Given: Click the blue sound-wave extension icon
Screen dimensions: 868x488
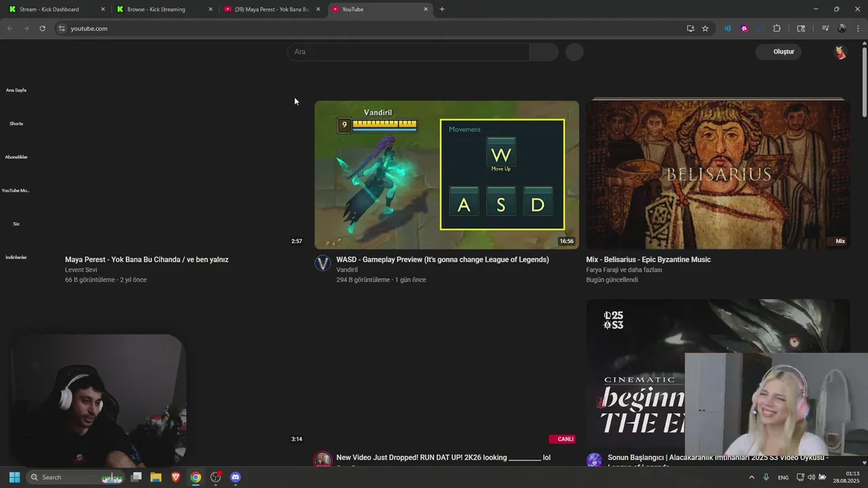Looking at the screenshot, I should (x=728, y=28).
